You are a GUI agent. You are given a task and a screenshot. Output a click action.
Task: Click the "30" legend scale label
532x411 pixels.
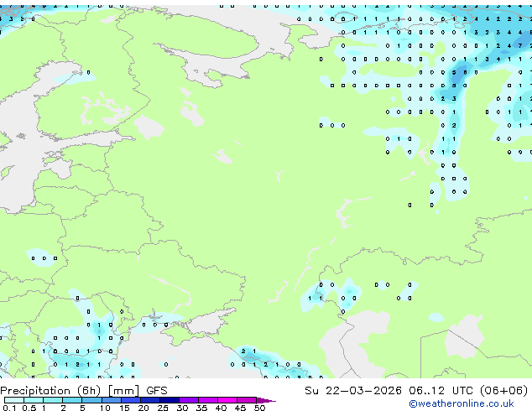click(x=182, y=408)
